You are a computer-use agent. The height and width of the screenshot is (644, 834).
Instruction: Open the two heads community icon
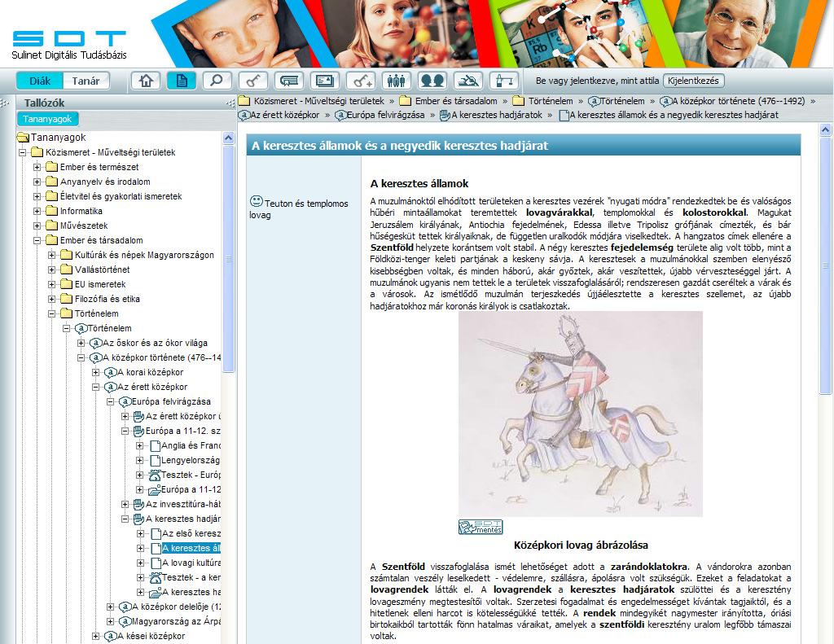point(432,81)
